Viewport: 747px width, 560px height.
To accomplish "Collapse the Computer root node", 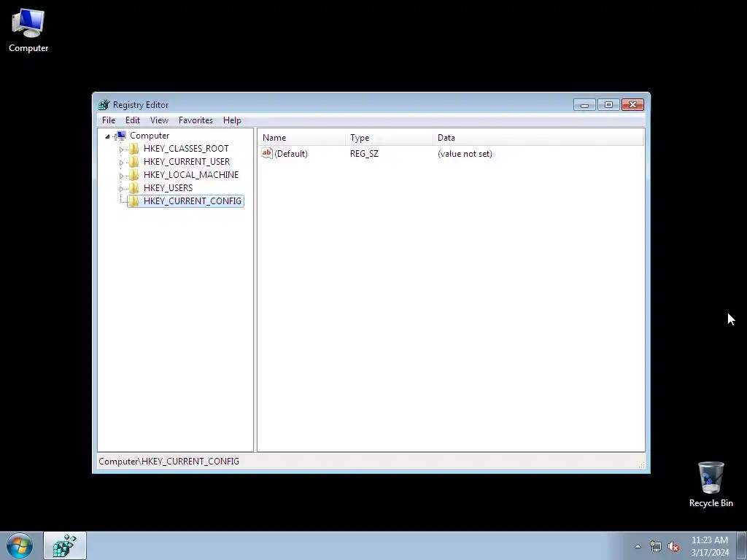I will tap(108, 136).
